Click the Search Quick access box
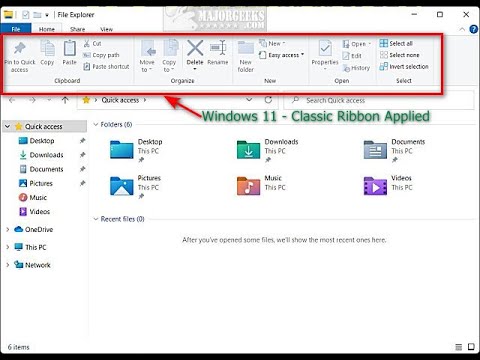This screenshot has width=480, height=360. [379, 100]
